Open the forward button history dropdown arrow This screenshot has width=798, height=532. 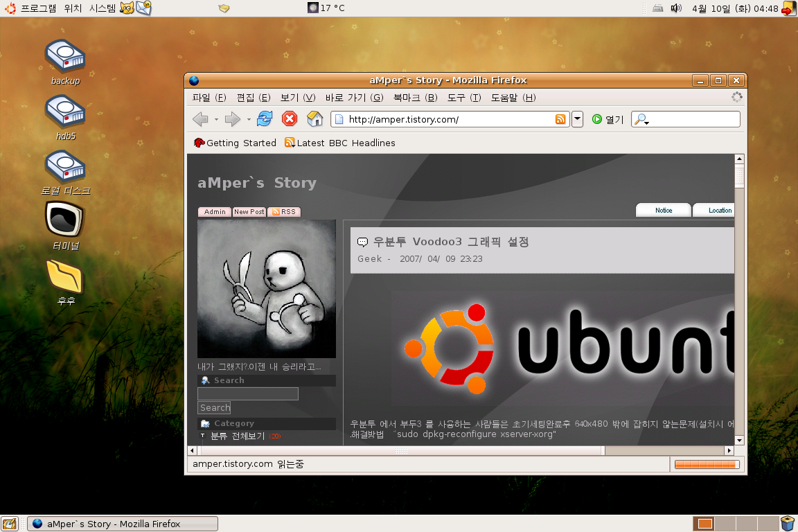coord(249,120)
